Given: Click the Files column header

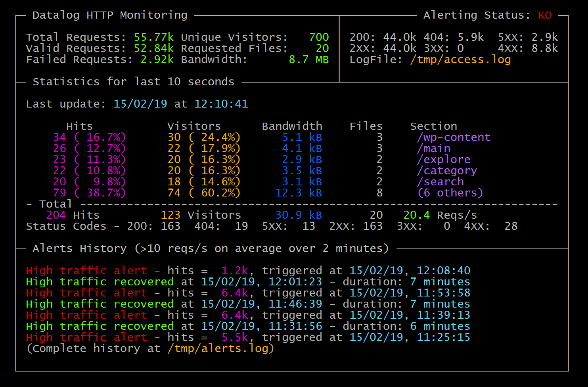Looking at the screenshot, I should tap(366, 126).
